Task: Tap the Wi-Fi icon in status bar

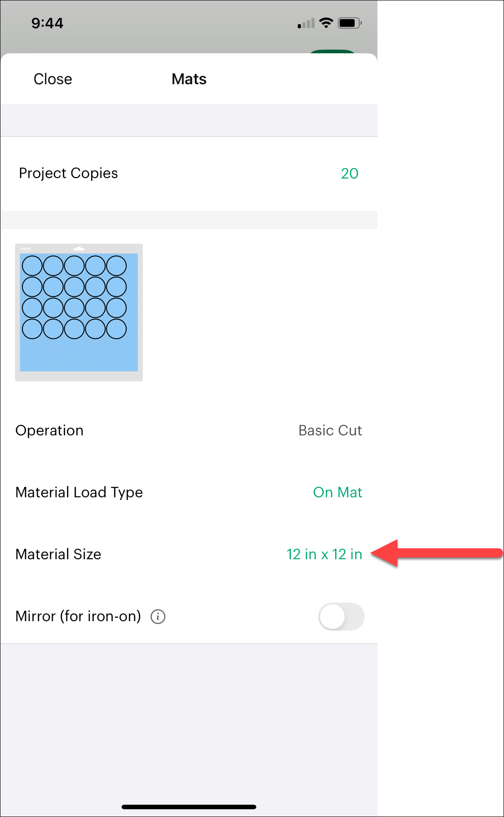Action: coord(325,22)
